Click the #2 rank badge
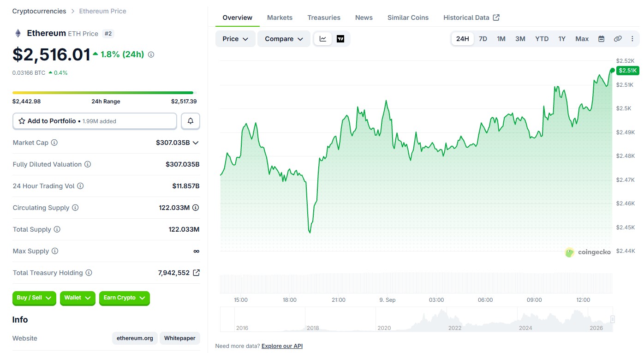644x353 pixels. click(108, 34)
